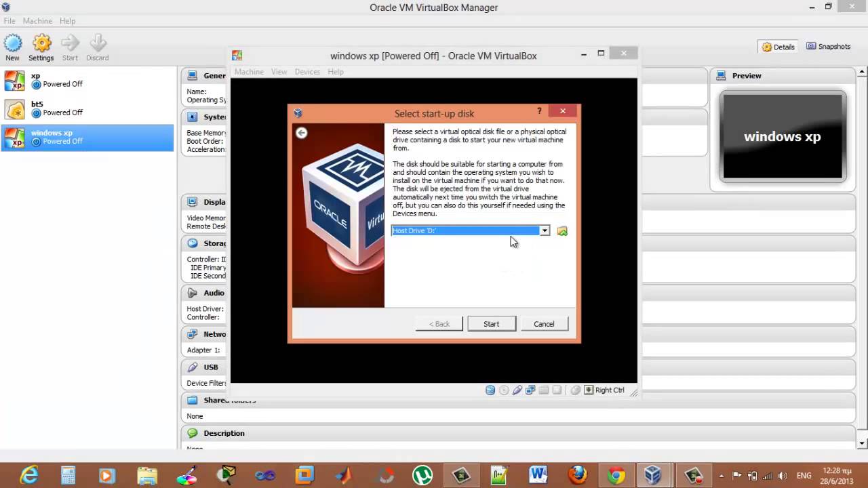
Task: Click the shared folders status icon
Action: pyautogui.click(x=544, y=390)
